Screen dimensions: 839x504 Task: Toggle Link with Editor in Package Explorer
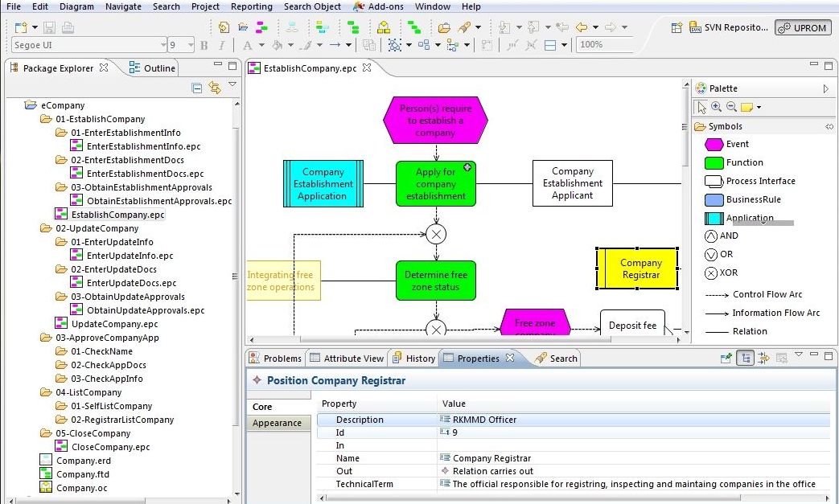pos(215,88)
